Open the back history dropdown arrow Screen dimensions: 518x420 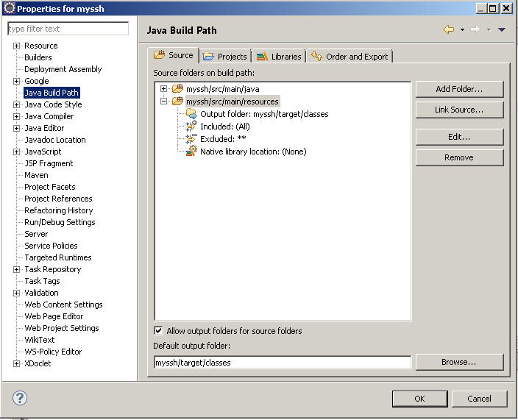[x=463, y=29]
